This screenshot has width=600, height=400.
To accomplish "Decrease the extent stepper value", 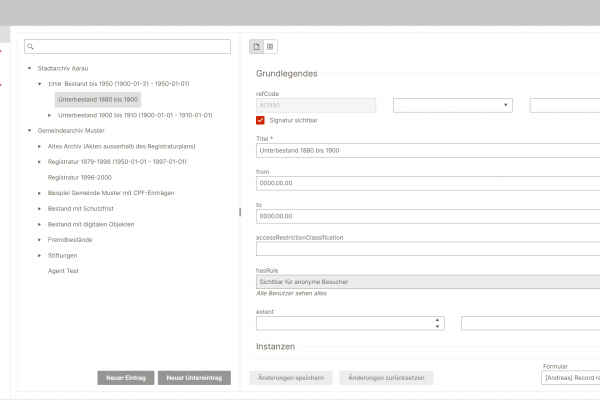I will click(437, 327).
